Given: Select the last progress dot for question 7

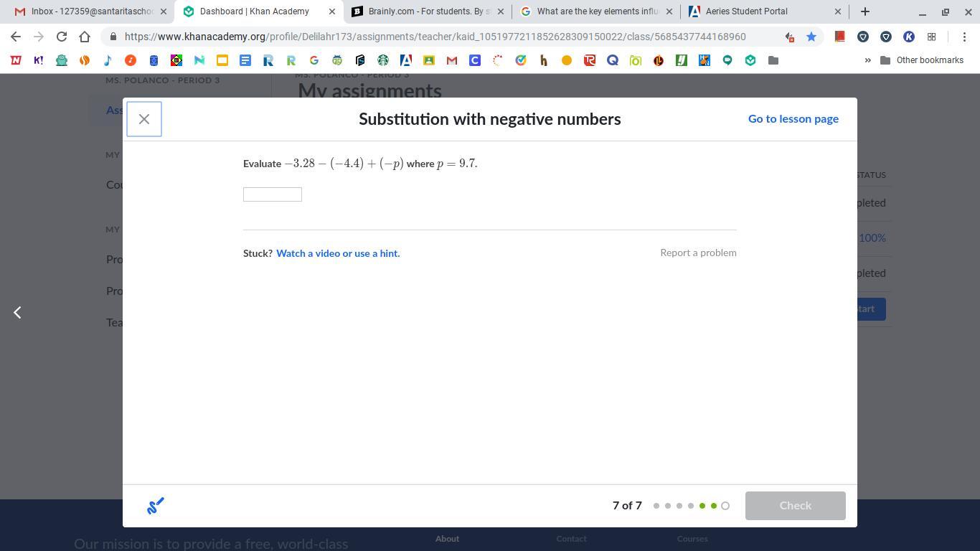Looking at the screenshot, I should (x=725, y=506).
